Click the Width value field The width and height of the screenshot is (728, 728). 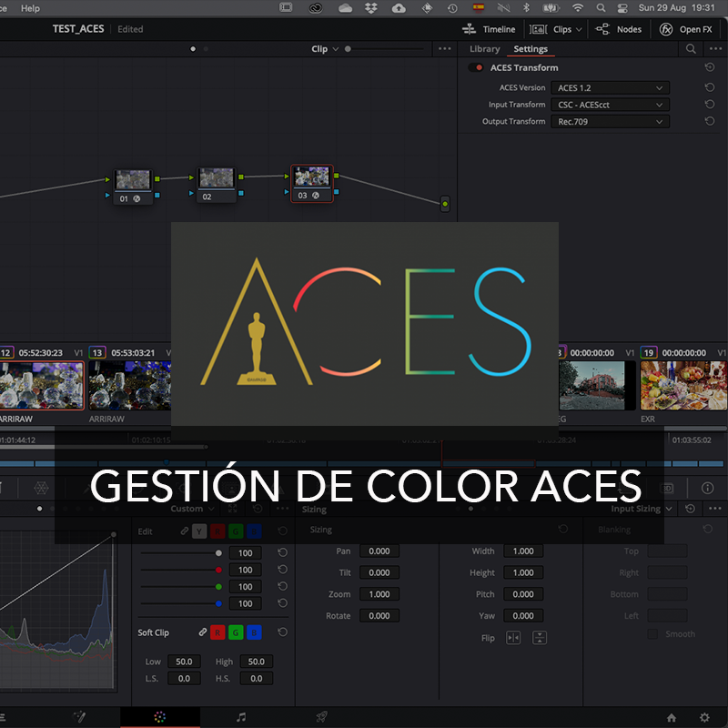[523, 551]
